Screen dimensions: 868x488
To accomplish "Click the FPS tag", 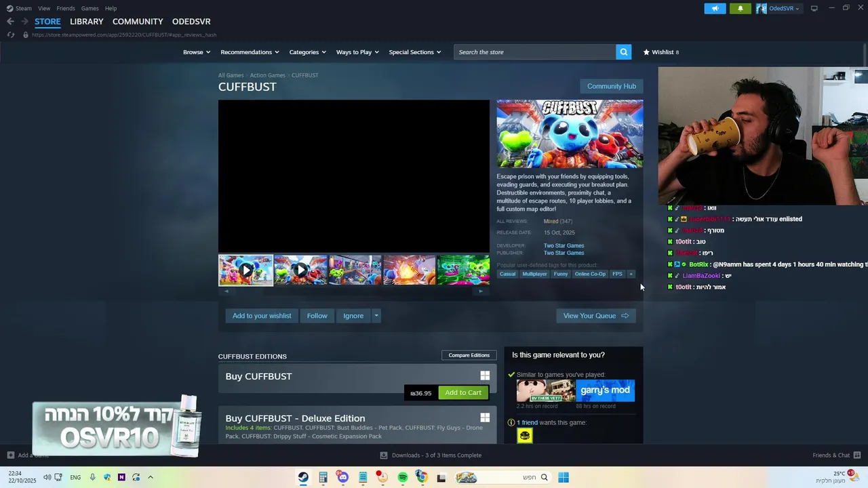I will pyautogui.click(x=617, y=274).
